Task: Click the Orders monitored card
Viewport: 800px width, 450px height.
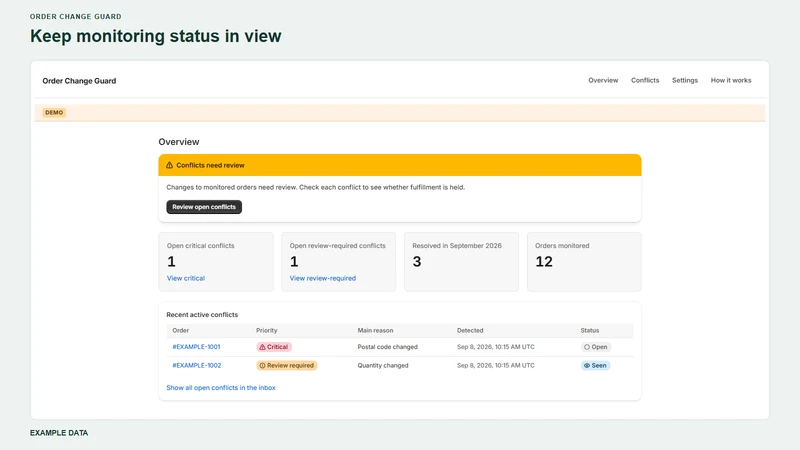Action: (x=584, y=262)
